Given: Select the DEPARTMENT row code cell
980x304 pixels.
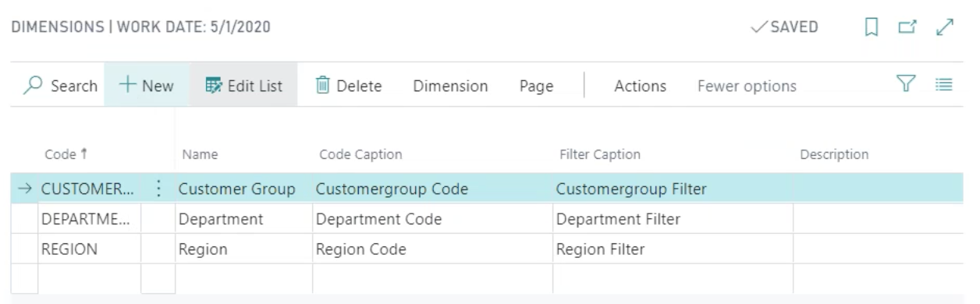Looking at the screenshot, I should (89, 220).
